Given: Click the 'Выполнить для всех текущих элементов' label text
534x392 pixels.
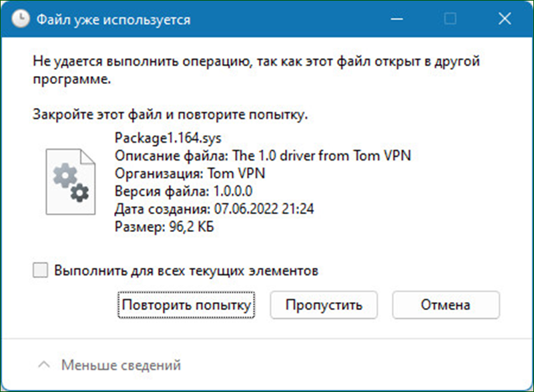Looking at the screenshot, I should (x=186, y=271).
